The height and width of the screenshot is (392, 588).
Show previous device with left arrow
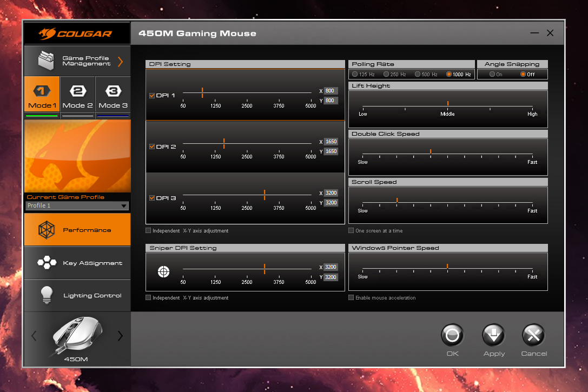[x=34, y=336]
